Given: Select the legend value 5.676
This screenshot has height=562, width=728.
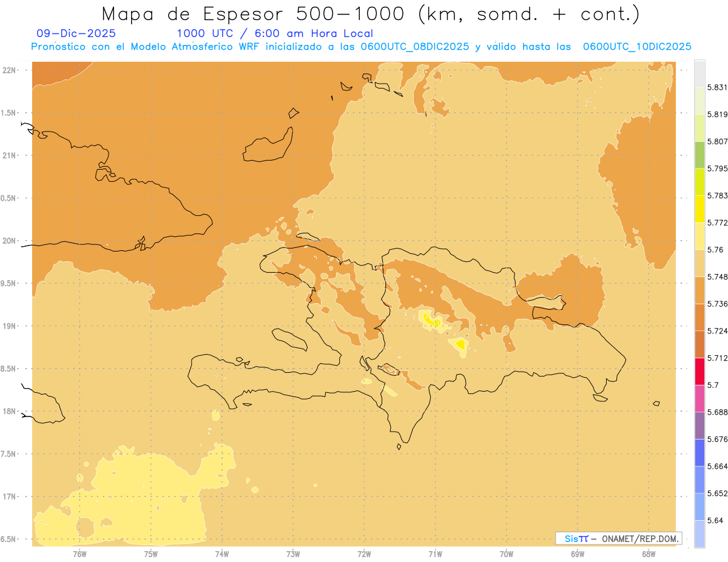Looking at the screenshot, I should pos(718,439).
